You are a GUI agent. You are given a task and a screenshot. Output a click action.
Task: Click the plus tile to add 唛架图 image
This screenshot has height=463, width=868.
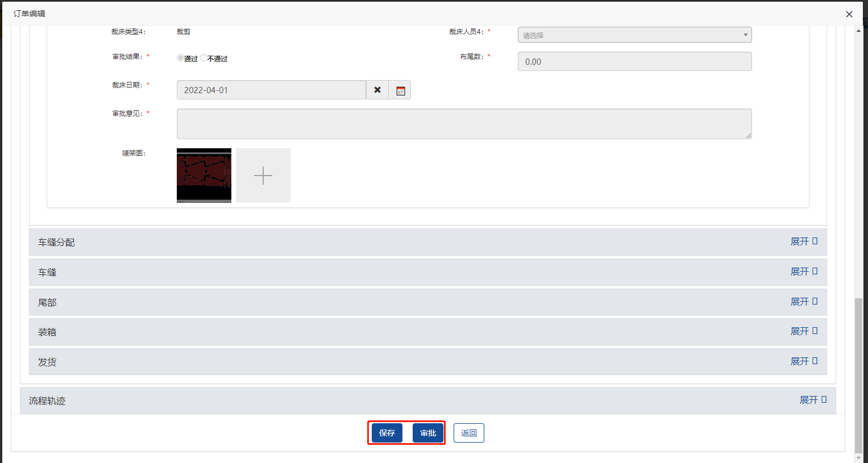(x=263, y=176)
